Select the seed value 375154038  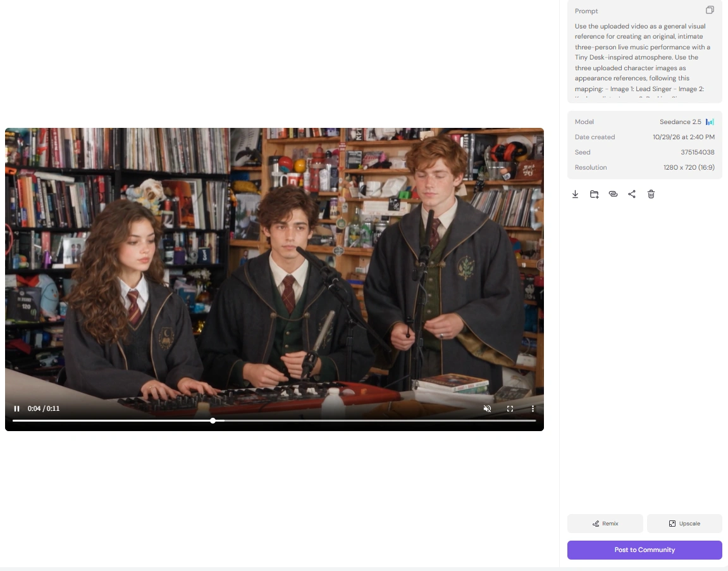tap(698, 153)
